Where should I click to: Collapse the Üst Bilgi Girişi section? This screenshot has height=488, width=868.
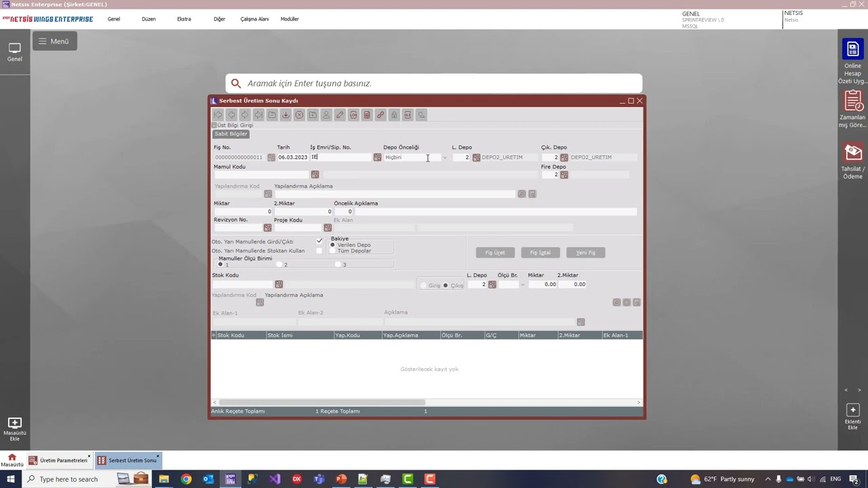[x=214, y=125]
